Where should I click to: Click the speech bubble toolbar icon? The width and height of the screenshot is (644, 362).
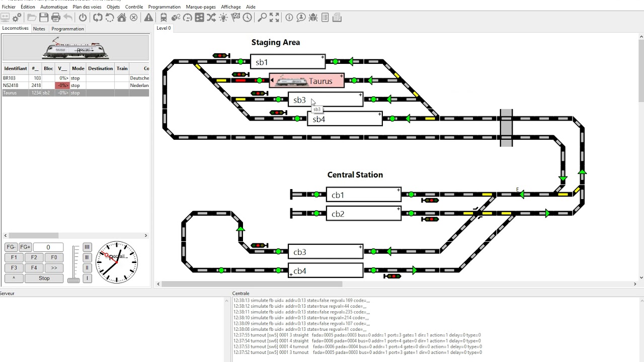tap(301, 18)
